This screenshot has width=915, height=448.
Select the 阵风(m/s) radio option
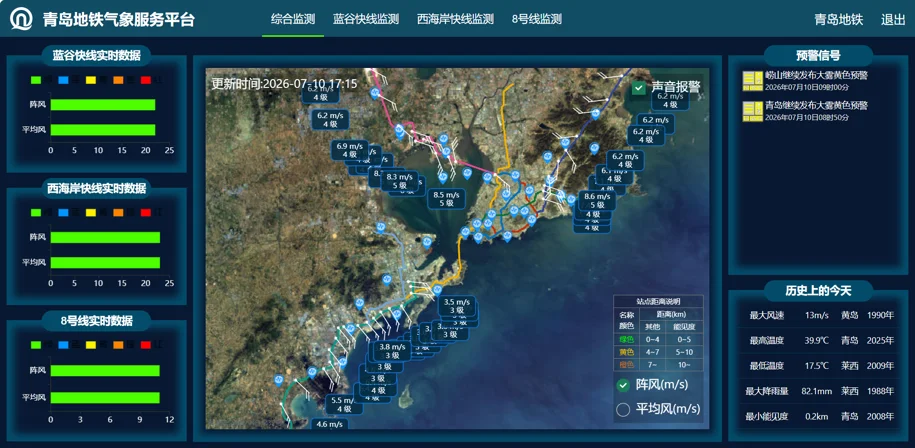point(623,385)
